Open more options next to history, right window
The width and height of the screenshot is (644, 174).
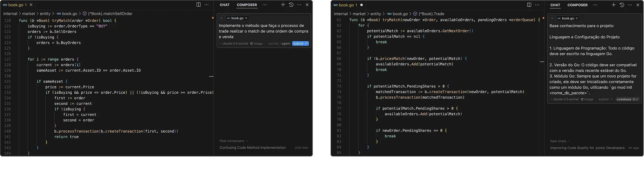[x=630, y=5]
